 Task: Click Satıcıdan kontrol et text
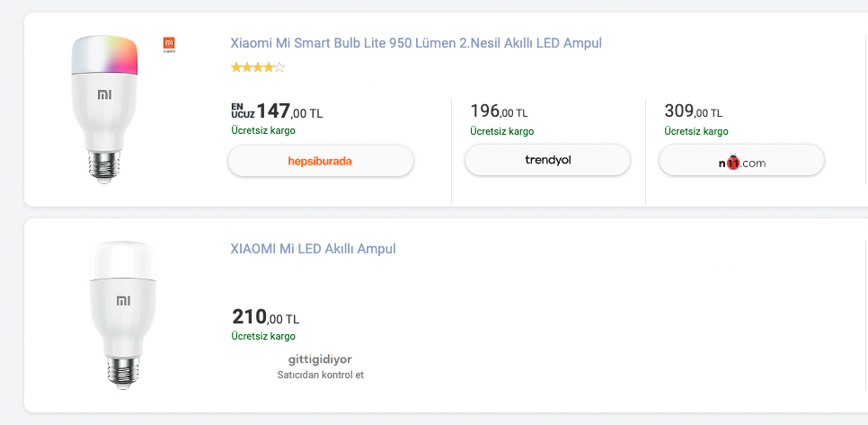321,376
